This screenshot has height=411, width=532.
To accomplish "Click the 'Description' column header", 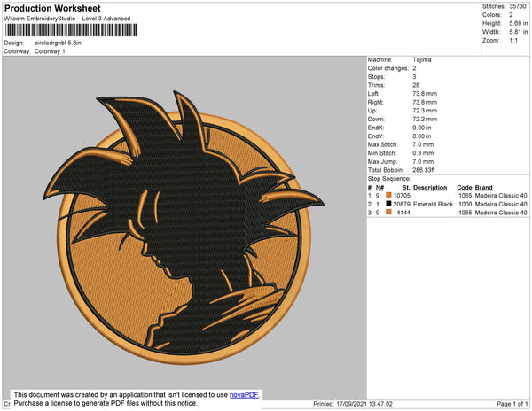I will [x=430, y=188].
